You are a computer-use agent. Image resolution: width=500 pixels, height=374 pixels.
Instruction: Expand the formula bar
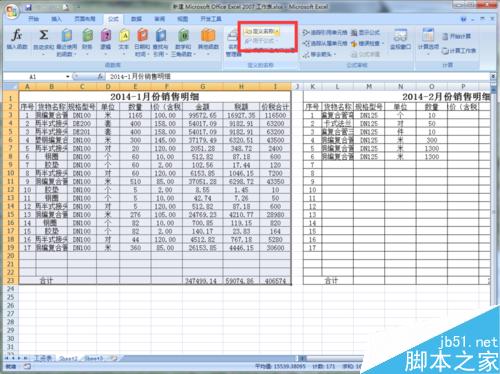493,77
